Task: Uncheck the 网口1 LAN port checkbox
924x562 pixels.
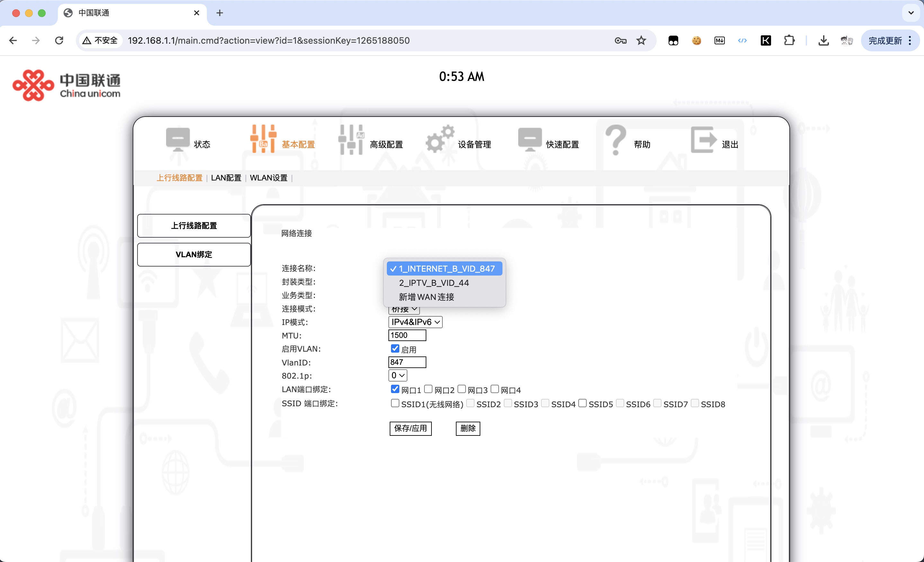Action: coord(395,389)
